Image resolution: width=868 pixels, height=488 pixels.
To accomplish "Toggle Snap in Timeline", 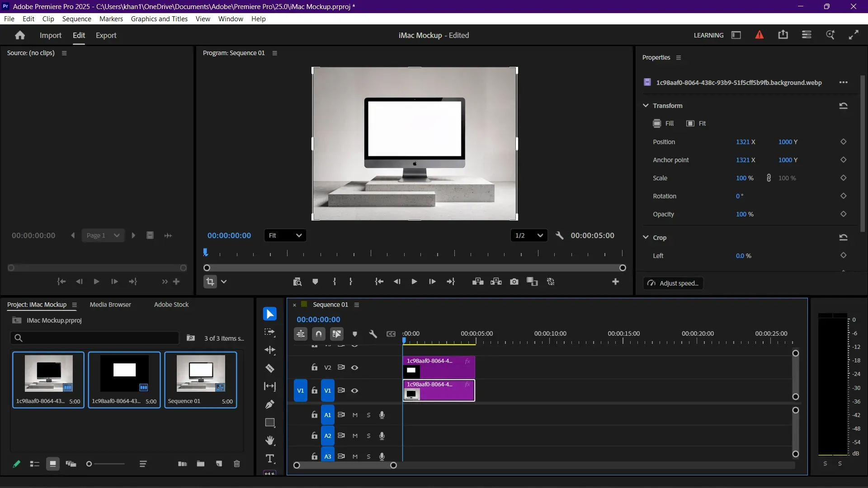I will pyautogui.click(x=319, y=334).
